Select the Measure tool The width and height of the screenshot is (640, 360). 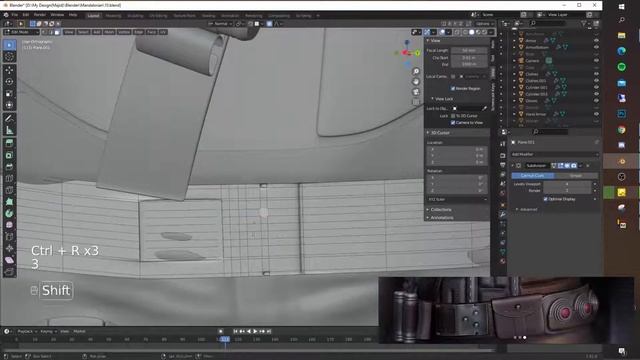9,131
